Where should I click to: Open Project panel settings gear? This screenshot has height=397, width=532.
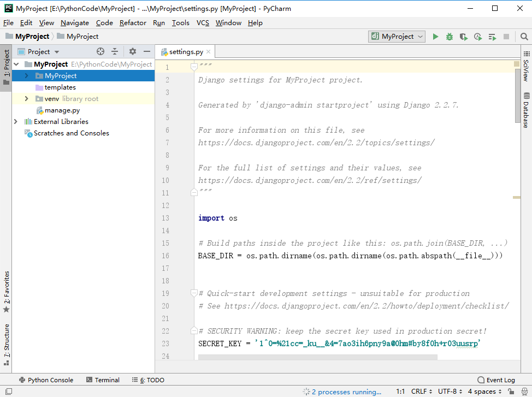point(133,51)
